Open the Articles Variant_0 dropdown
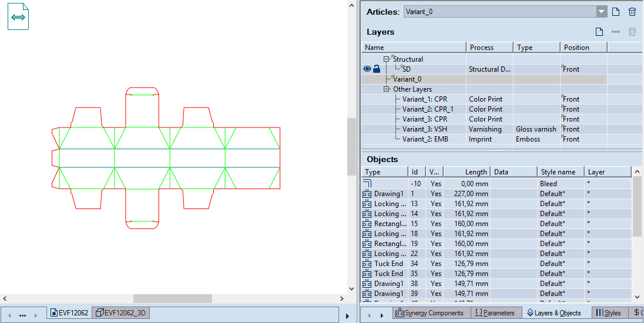 (x=601, y=12)
